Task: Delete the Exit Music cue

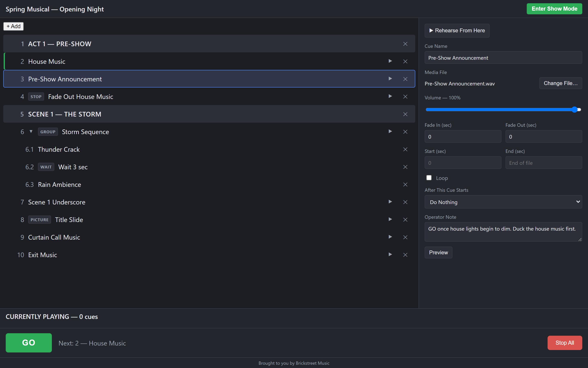Action: 405,255
